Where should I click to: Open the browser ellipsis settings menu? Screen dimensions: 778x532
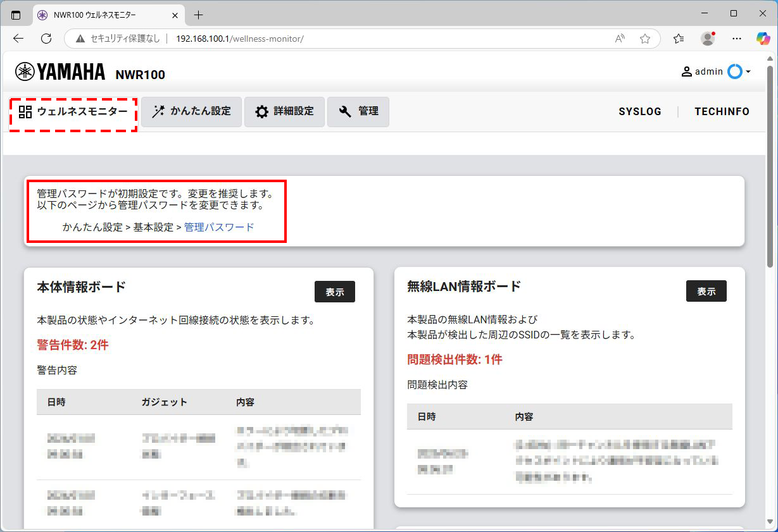(x=736, y=39)
